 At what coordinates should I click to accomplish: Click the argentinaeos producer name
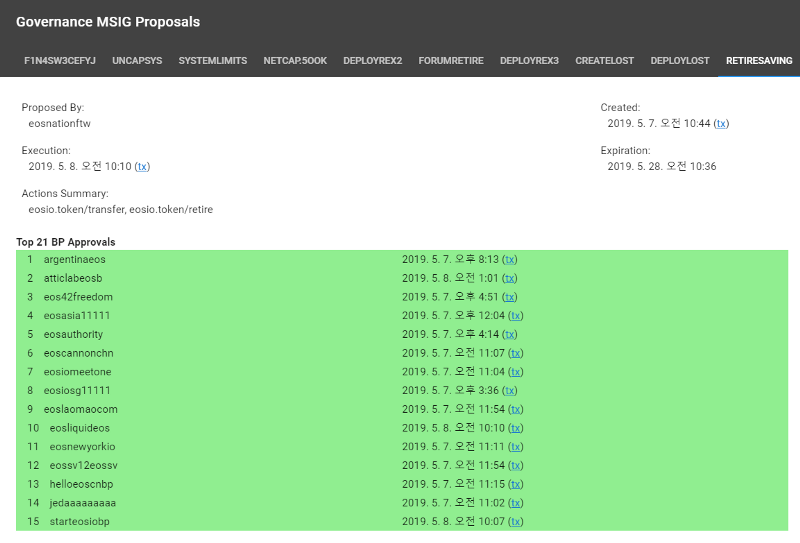click(x=74, y=259)
